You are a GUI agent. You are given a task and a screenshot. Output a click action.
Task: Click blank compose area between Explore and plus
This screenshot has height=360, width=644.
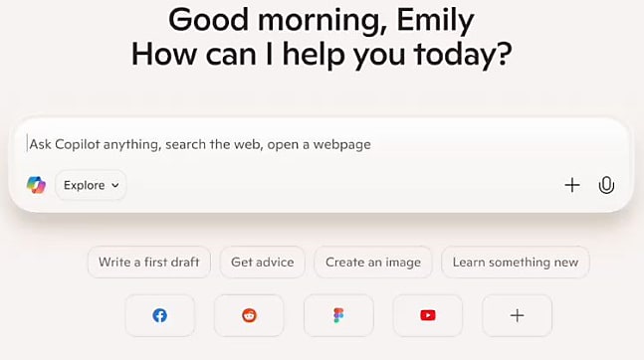[x=345, y=185]
